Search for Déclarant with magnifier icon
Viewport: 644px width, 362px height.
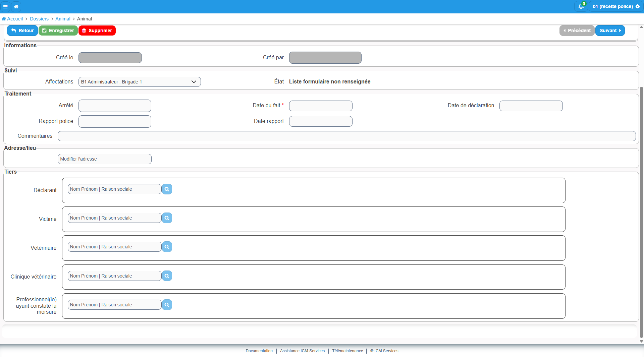click(167, 189)
